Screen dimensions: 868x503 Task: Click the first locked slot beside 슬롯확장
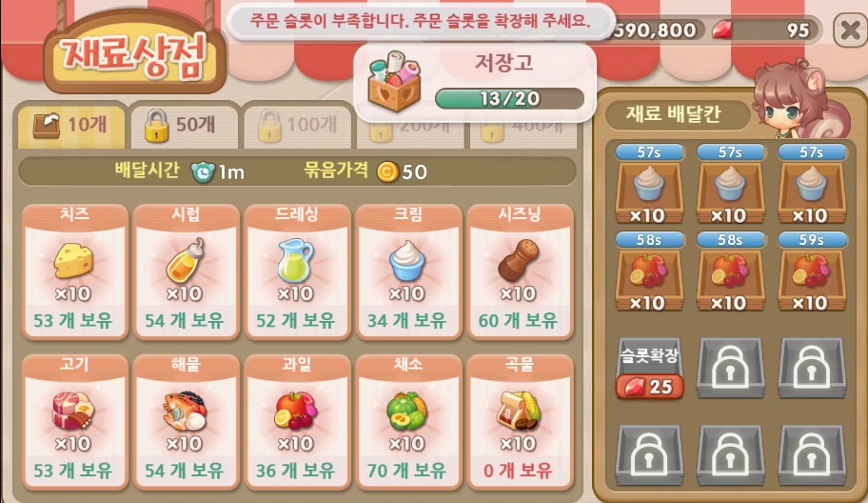pos(730,369)
